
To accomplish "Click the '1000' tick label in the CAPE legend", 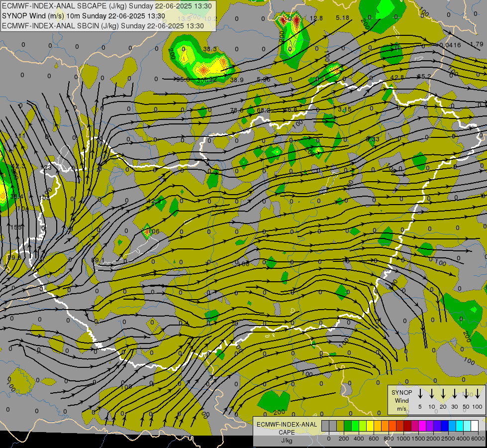I will coord(404,439).
